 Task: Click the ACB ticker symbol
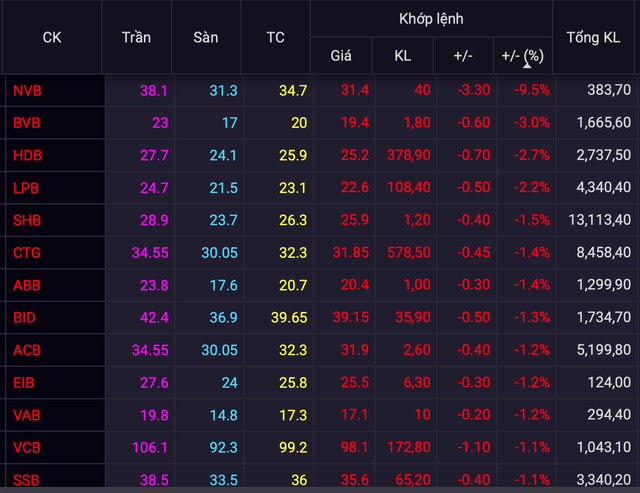[x=27, y=351]
